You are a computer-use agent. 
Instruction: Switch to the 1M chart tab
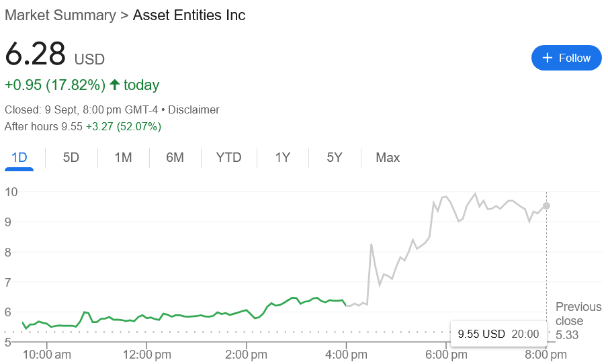[123, 158]
